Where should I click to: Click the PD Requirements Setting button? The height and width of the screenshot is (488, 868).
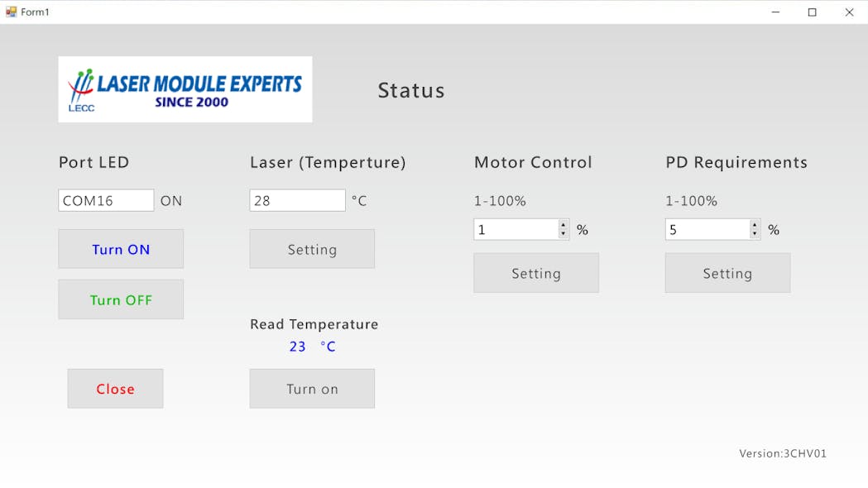pos(727,273)
